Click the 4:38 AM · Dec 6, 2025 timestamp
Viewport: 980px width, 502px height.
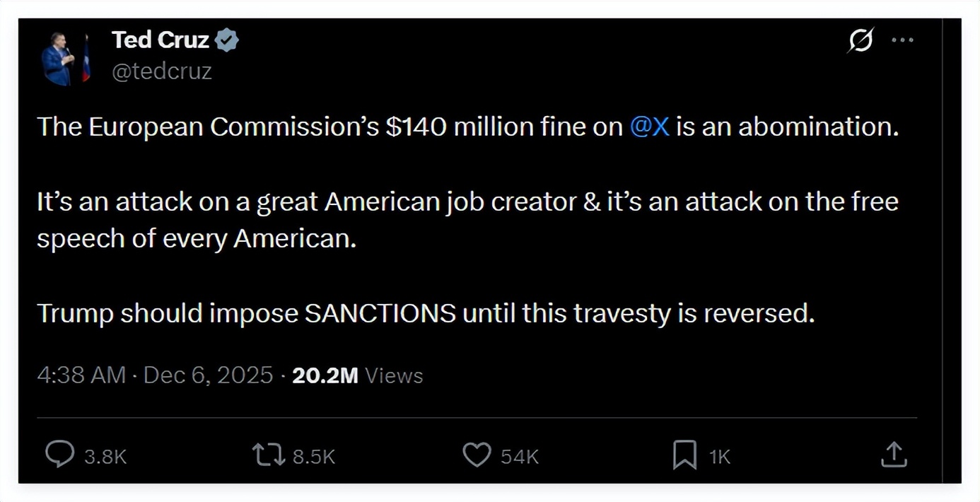point(155,375)
